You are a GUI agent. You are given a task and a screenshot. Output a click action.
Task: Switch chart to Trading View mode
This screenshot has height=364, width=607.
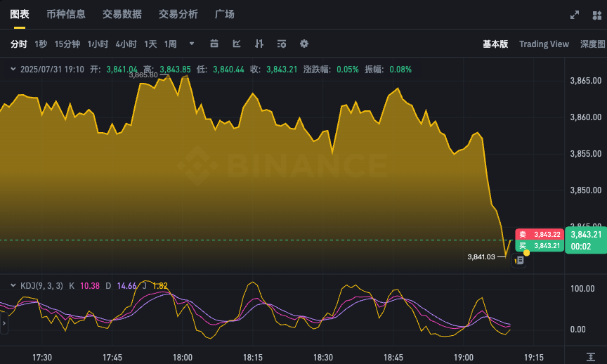[544, 44]
